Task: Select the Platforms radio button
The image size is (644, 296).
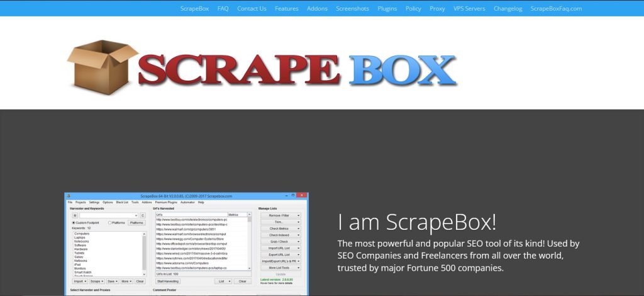Action: click(x=109, y=223)
